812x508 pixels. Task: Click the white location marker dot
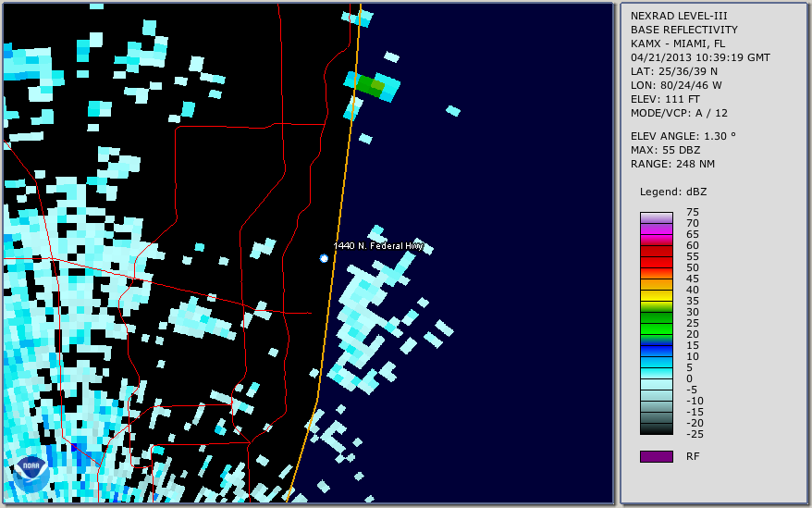coord(324,258)
